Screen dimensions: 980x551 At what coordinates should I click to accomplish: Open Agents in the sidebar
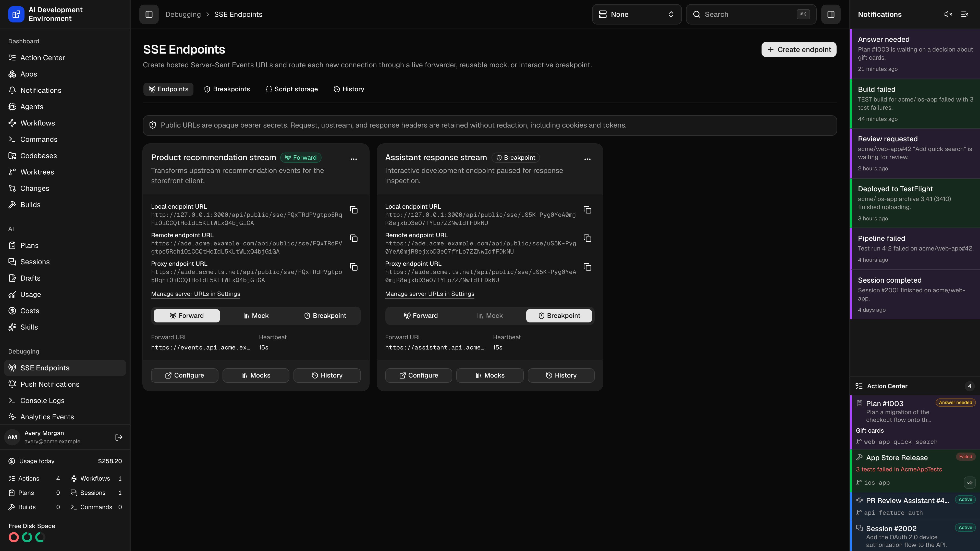coord(65,107)
